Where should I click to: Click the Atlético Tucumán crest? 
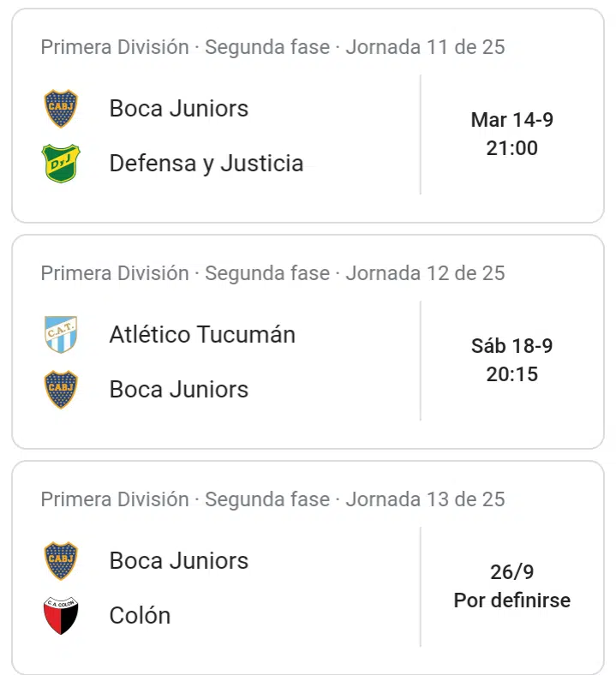pos(61,335)
